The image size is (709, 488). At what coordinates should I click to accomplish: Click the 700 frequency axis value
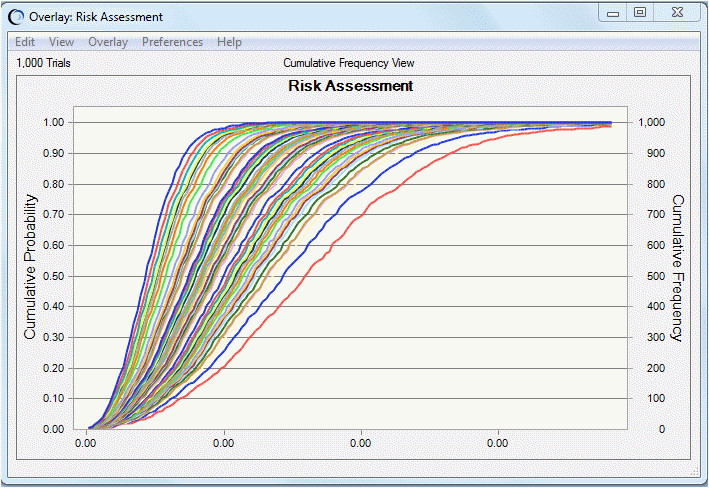[x=656, y=214]
